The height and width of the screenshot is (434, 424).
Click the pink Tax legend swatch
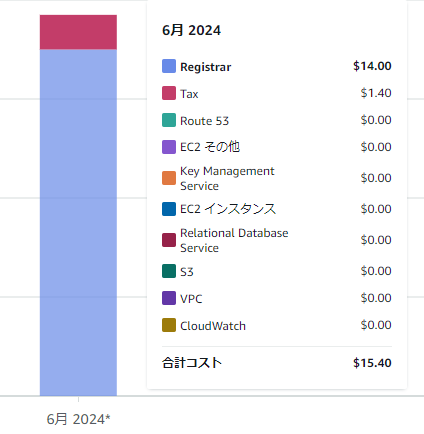(x=169, y=93)
